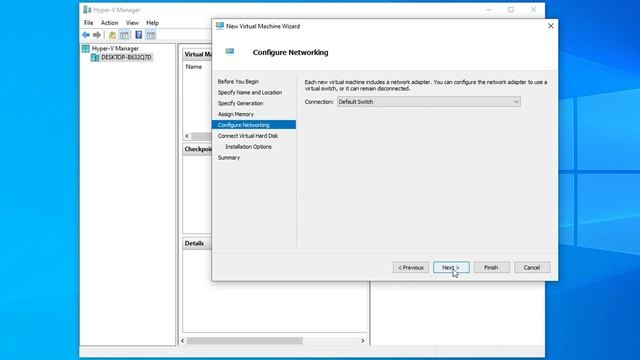This screenshot has width=640, height=360.
Task: Cancel the New Virtual Machine Wizard
Action: coord(532,267)
